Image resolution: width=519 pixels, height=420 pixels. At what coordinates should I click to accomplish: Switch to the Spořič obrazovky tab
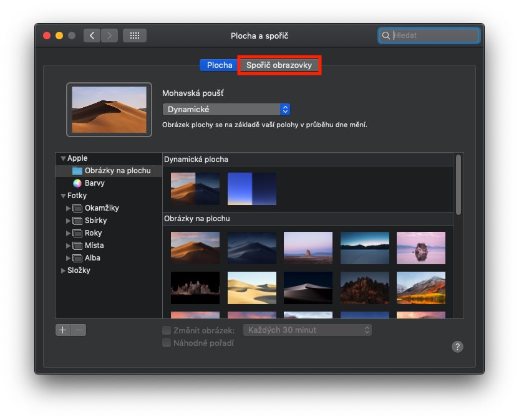[279, 65]
